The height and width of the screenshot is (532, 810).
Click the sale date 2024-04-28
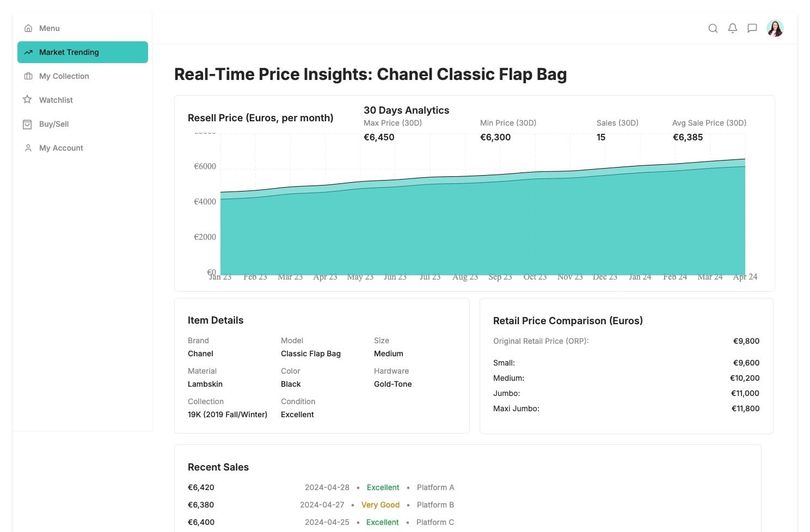(x=327, y=487)
